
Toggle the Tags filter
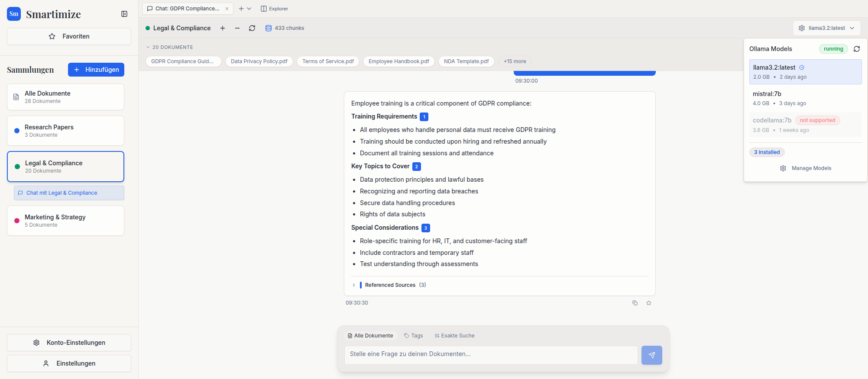click(414, 336)
